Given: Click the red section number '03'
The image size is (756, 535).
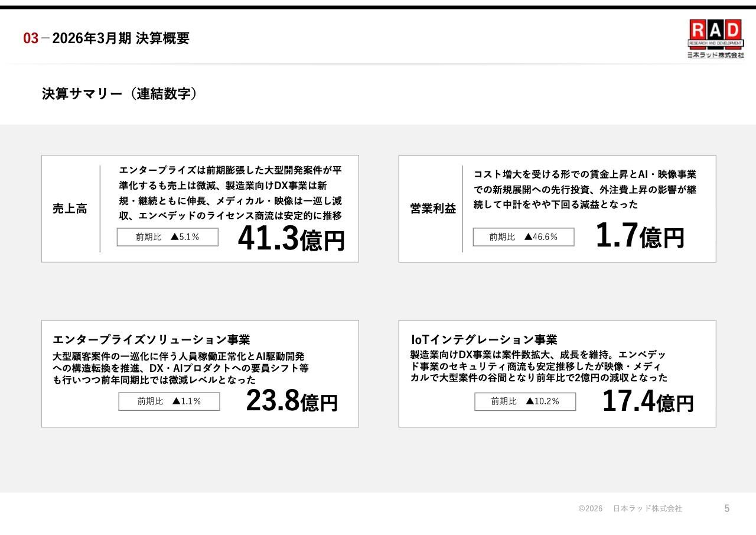Looking at the screenshot, I should click(31, 38).
